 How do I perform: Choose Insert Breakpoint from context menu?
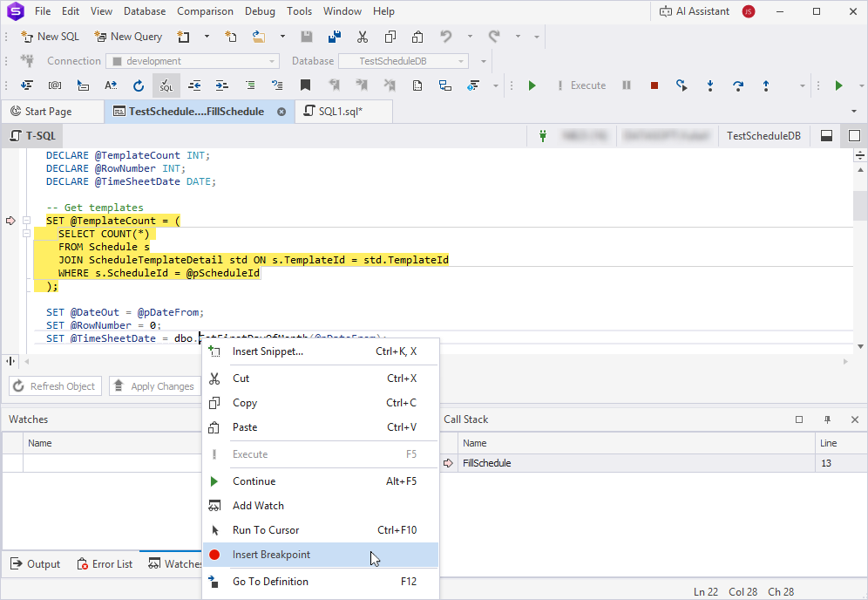coord(271,555)
